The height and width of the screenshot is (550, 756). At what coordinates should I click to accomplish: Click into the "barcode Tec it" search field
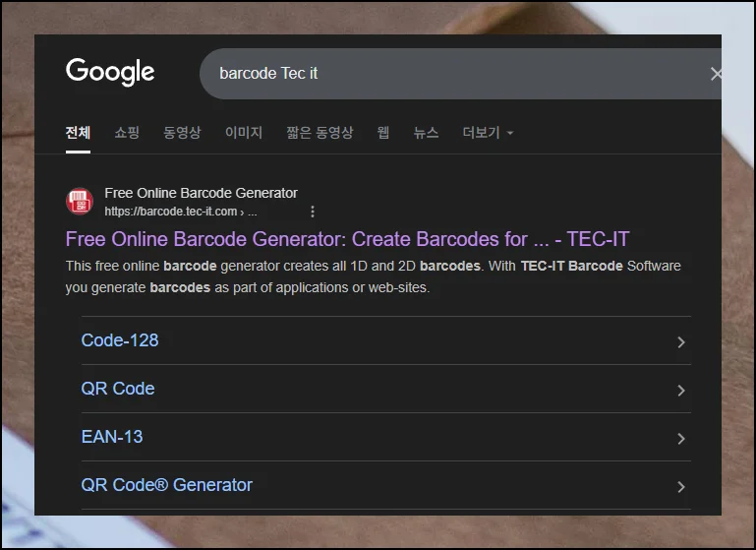tap(442, 74)
